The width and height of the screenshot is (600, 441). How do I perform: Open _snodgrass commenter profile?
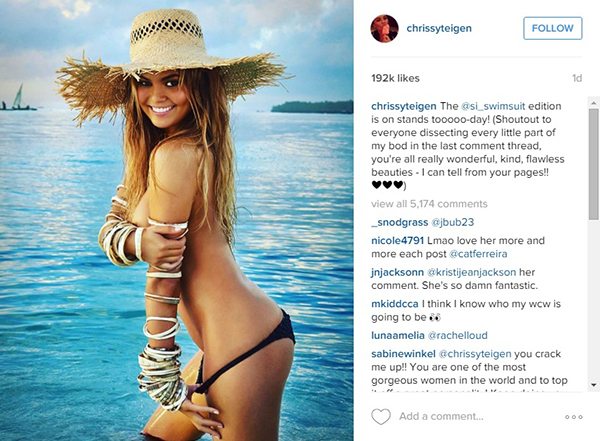pyautogui.click(x=399, y=222)
